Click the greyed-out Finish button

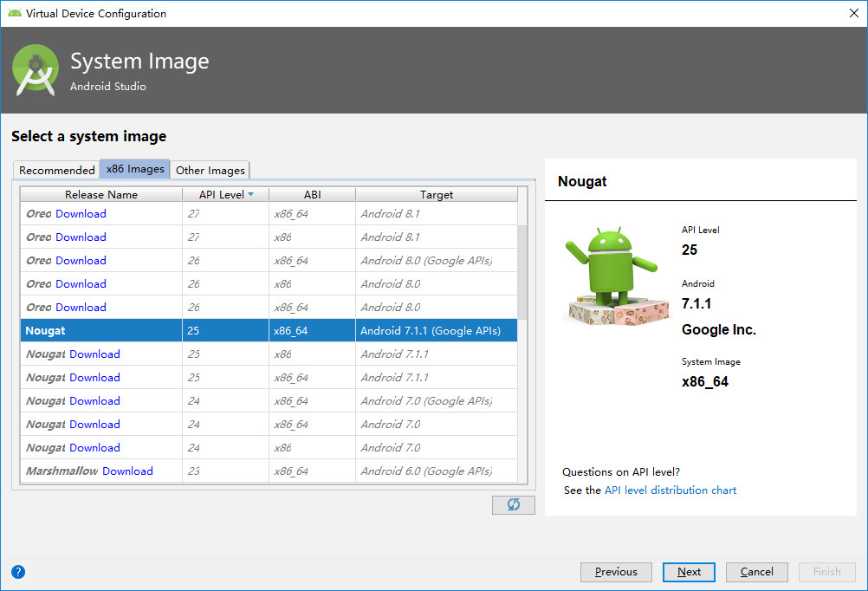tap(827, 572)
